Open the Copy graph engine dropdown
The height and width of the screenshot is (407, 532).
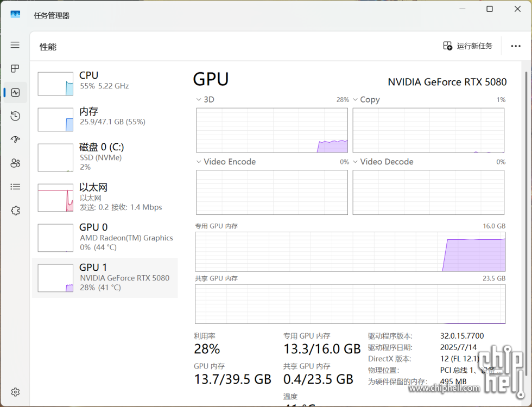pyautogui.click(x=355, y=99)
